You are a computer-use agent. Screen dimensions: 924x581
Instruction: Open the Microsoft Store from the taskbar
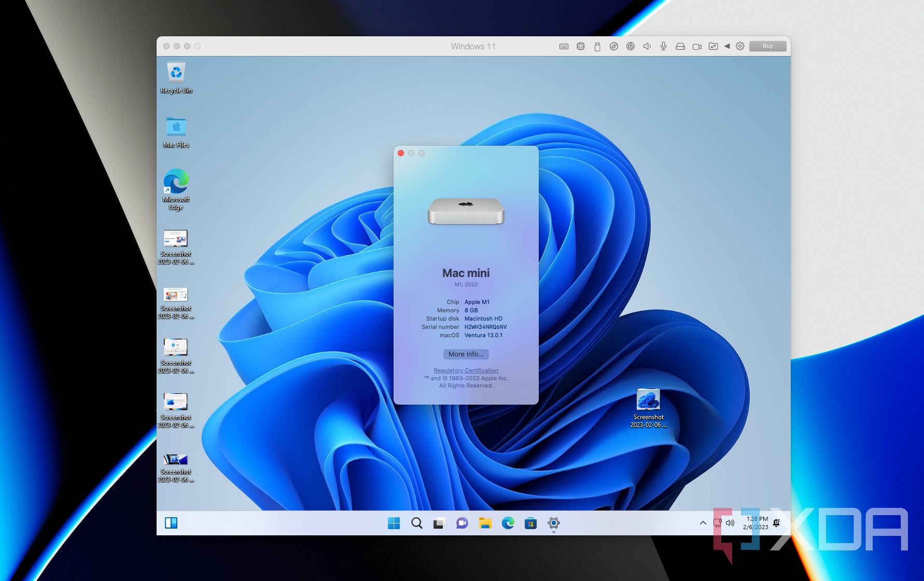pyautogui.click(x=530, y=523)
